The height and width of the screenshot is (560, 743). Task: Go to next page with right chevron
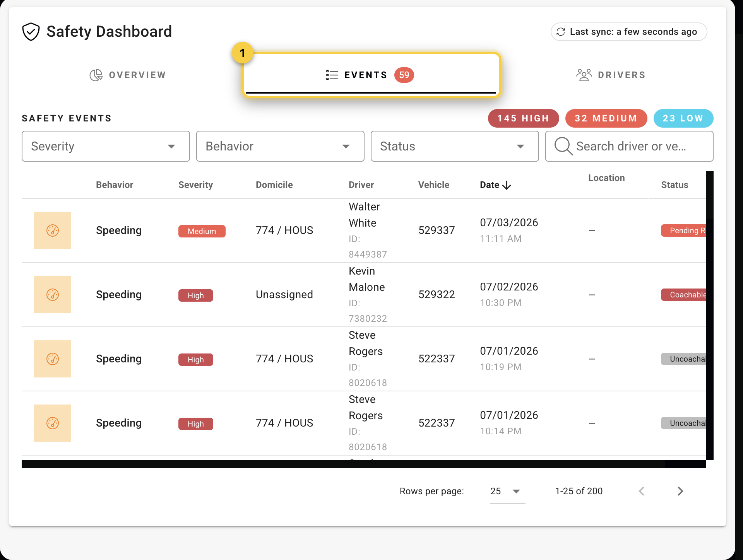[x=680, y=491]
